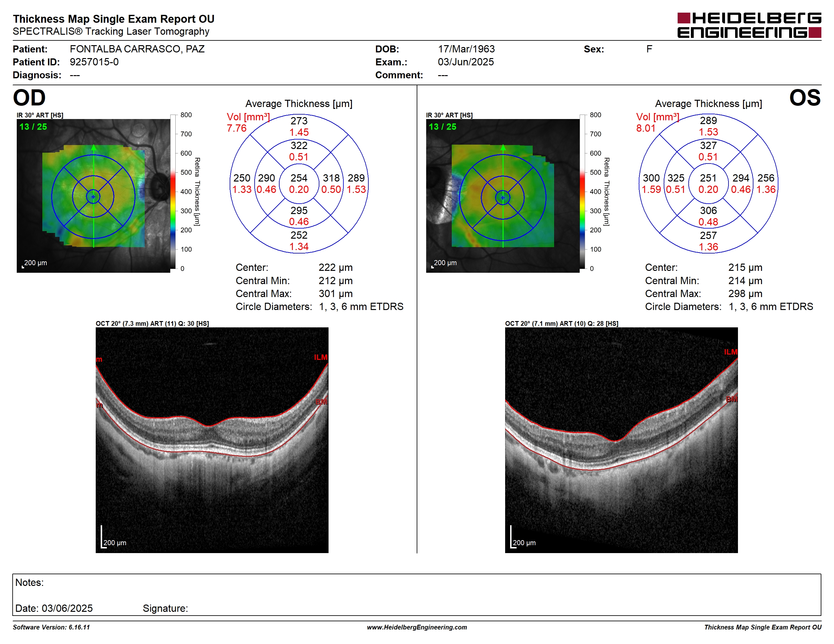834x644 pixels.
Task: Click OD outer inferior thickness 252
Action: click(299, 236)
